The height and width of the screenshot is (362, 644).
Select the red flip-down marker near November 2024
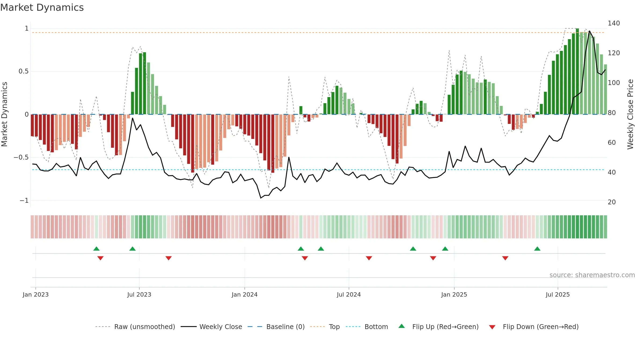click(x=433, y=258)
